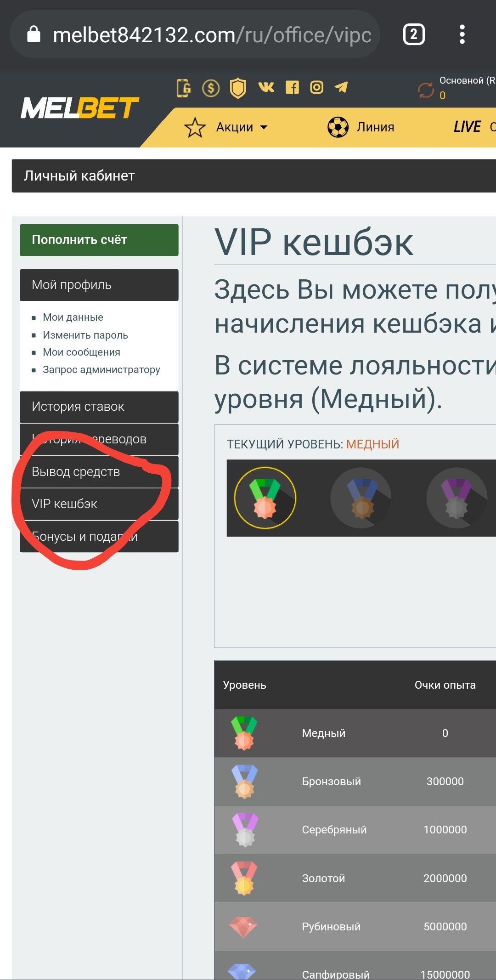Select the dimmed silver medal level icon
Screen dimensions: 496x980
click(457, 498)
